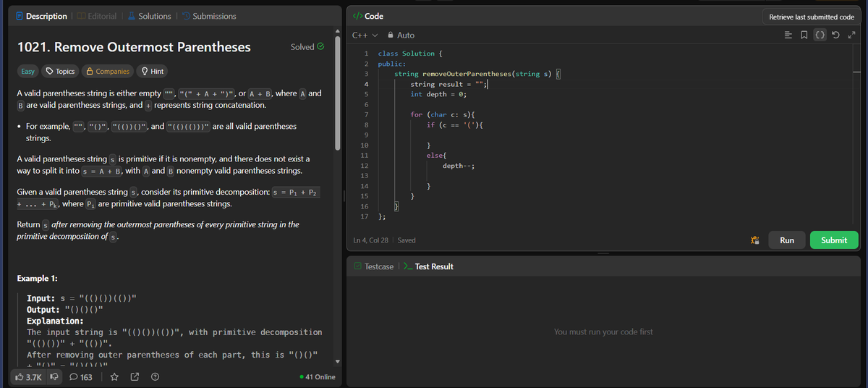
Task: Click the horizontal divider handle above Testcase
Action: (x=603, y=253)
